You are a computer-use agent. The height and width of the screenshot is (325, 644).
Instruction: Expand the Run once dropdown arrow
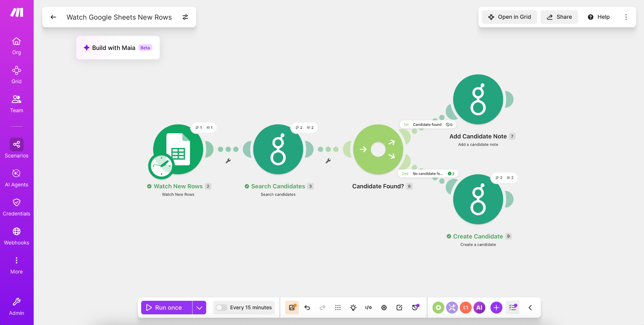point(199,307)
